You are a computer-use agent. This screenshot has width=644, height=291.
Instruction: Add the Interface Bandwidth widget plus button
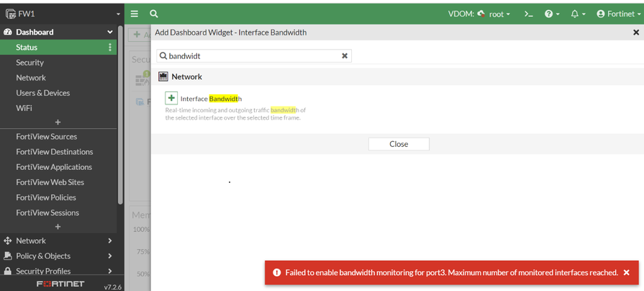[171, 98]
